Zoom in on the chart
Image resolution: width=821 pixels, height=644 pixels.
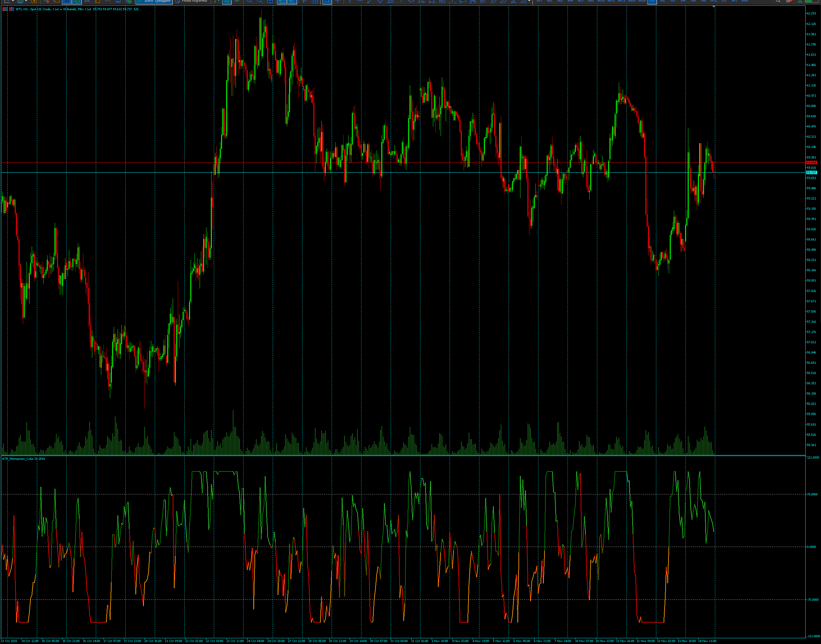coord(249,2)
